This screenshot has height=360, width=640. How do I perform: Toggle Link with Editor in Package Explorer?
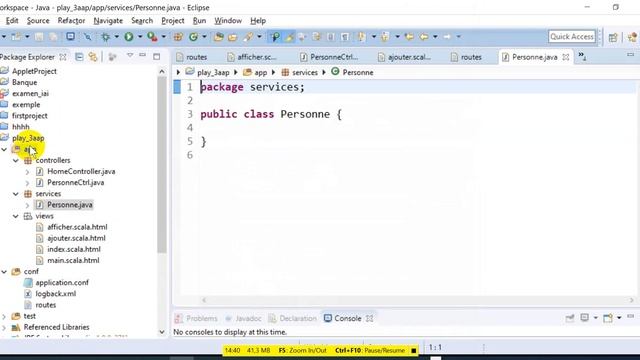tap(93, 57)
